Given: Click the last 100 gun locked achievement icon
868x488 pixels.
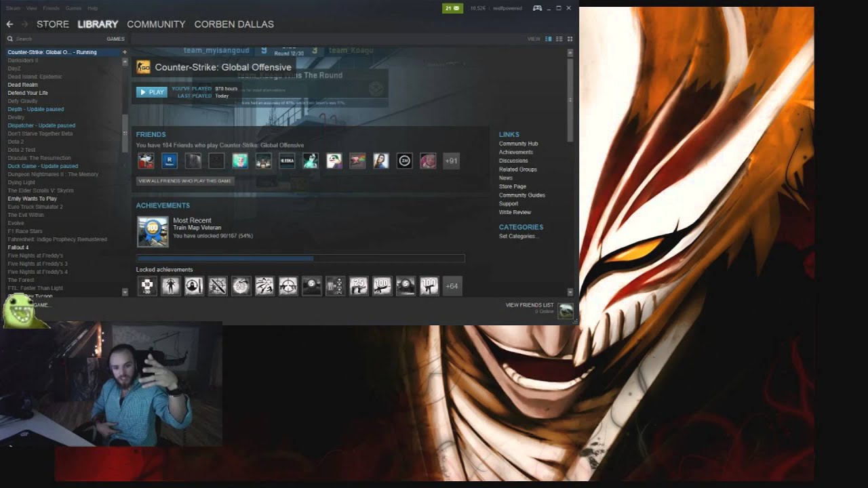Looking at the screenshot, I should (x=429, y=286).
